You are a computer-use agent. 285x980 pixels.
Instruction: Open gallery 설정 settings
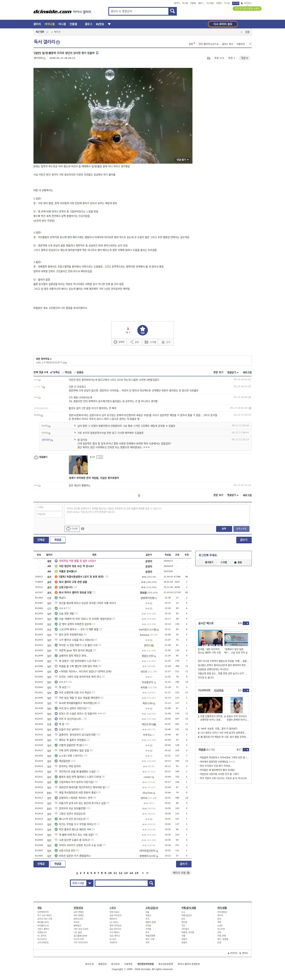point(191,44)
